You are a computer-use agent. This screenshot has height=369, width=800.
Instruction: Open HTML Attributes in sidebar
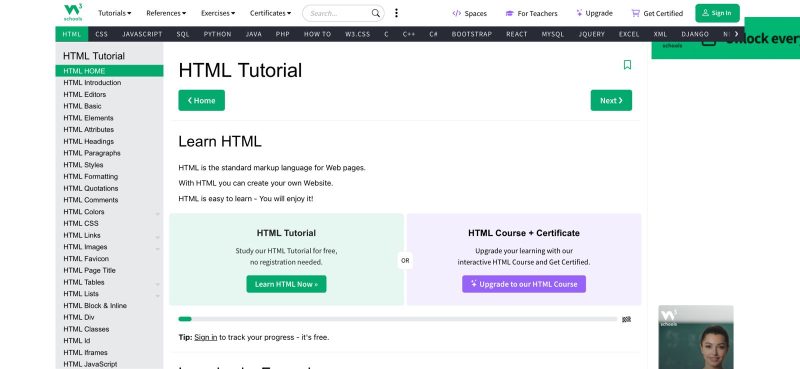point(109,130)
